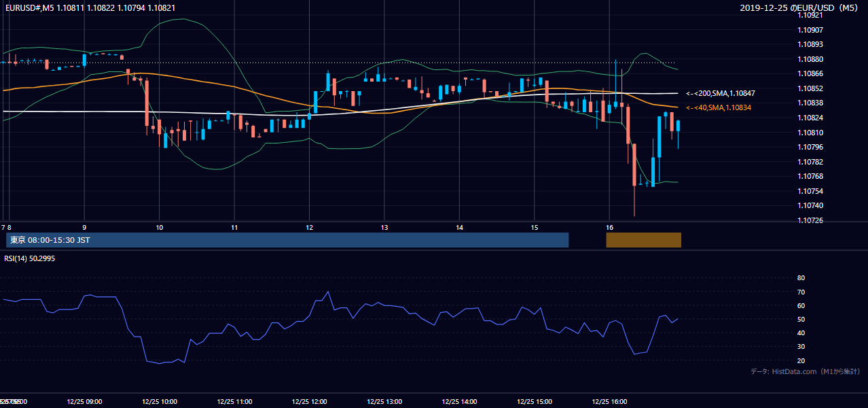This screenshot has width=868, height=408.
Task: Click price axis label 1.10726
Action: pyautogui.click(x=810, y=220)
